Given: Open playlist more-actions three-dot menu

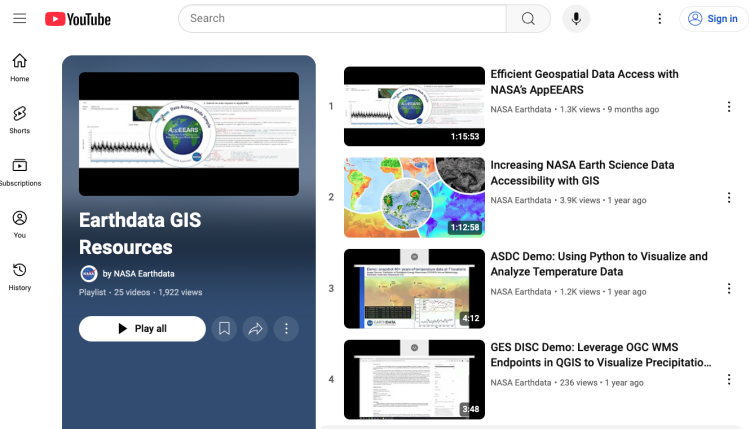Looking at the screenshot, I should click(x=286, y=329).
